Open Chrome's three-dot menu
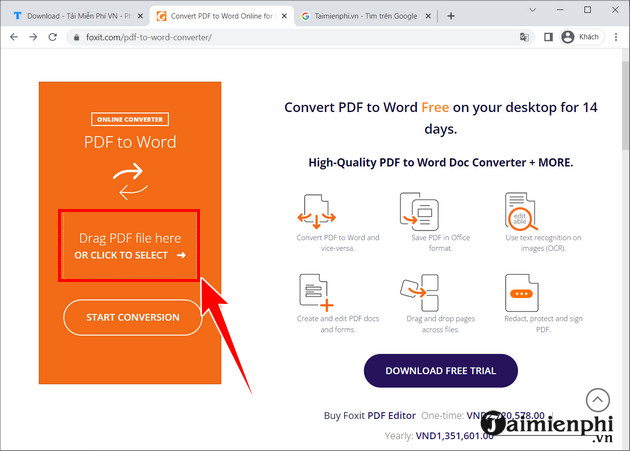 tap(616, 37)
